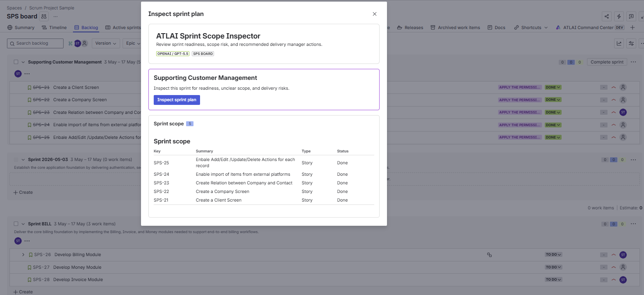This screenshot has height=295, width=644.
Task: Click the OPENAI / GPT-5.5 tag
Action: click(173, 54)
